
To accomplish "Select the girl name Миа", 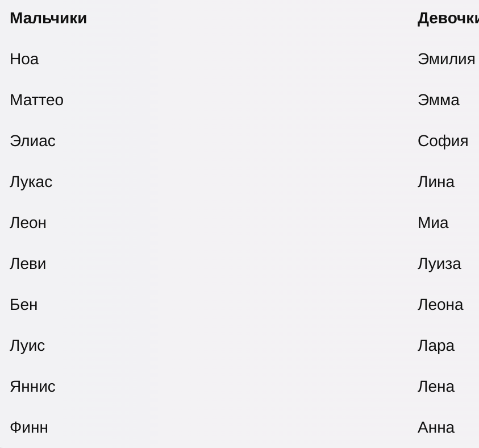I will [433, 223].
